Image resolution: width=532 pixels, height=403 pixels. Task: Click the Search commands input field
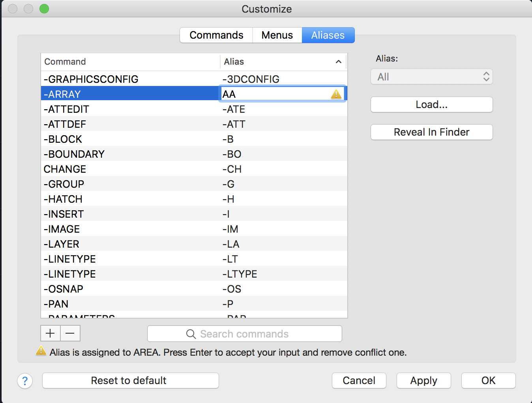coord(245,334)
